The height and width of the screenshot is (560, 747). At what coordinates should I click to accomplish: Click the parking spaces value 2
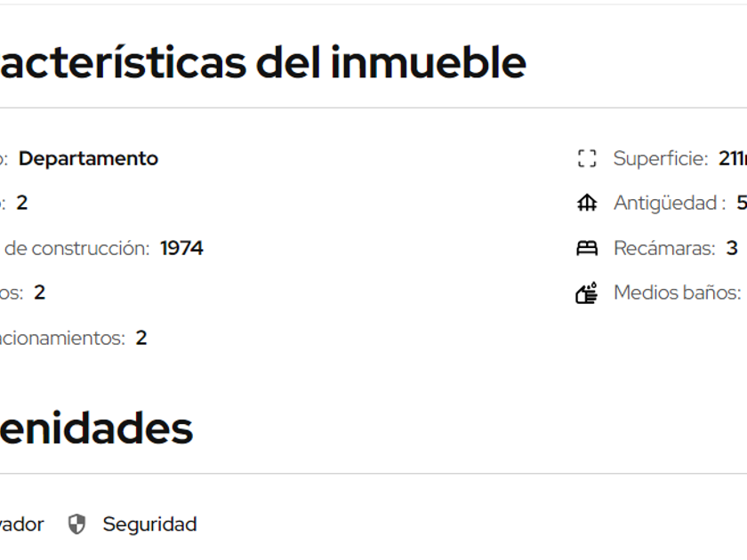[141, 338]
